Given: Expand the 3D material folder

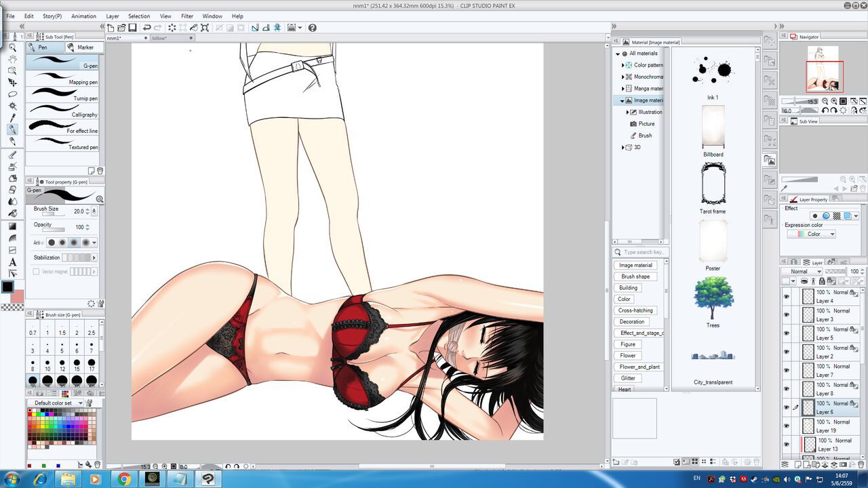Looking at the screenshot, I should click(623, 147).
